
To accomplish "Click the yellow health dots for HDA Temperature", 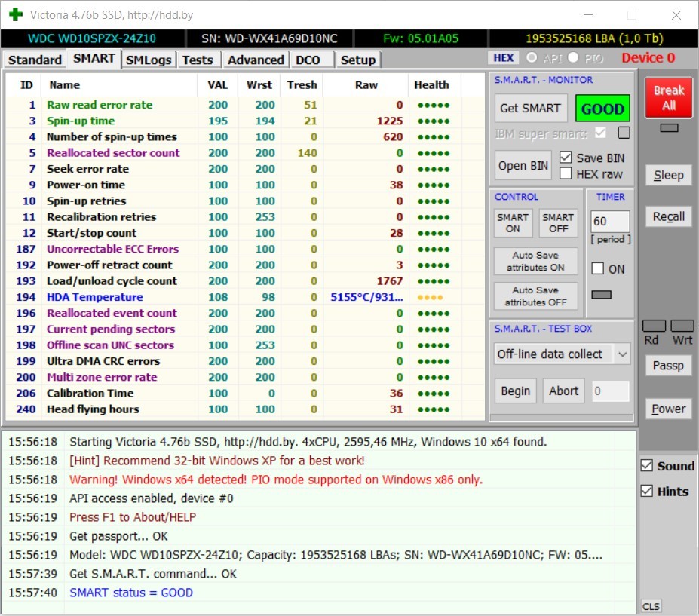I will tap(431, 297).
